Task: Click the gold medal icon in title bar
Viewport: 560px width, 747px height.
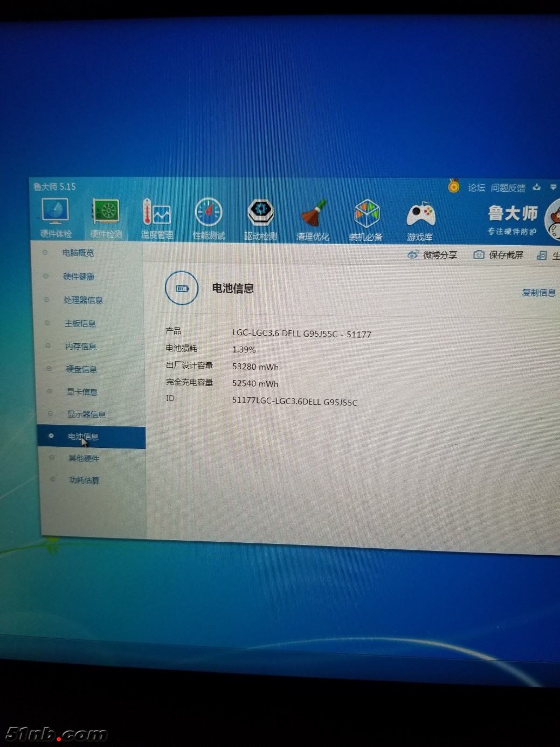Action: click(454, 186)
